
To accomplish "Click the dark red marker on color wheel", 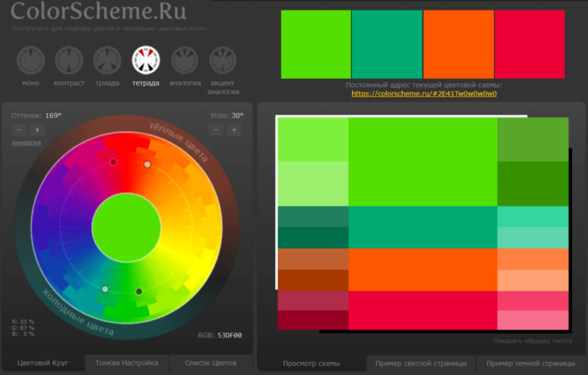I will tap(113, 162).
